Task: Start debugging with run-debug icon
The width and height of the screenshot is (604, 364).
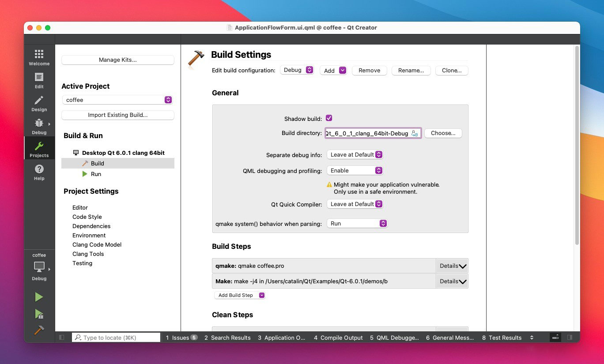Action: [x=39, y=314]
